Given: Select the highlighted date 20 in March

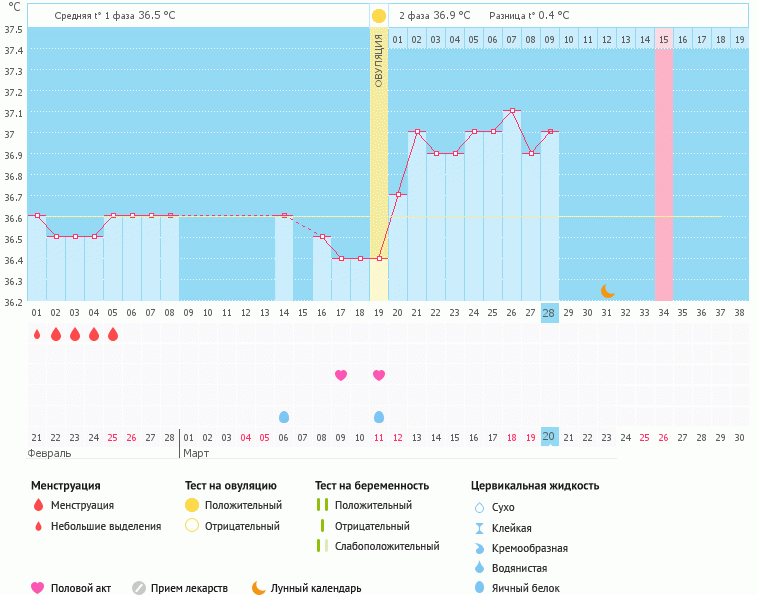Looking at the screenshot, I should [x=549, y=437].
